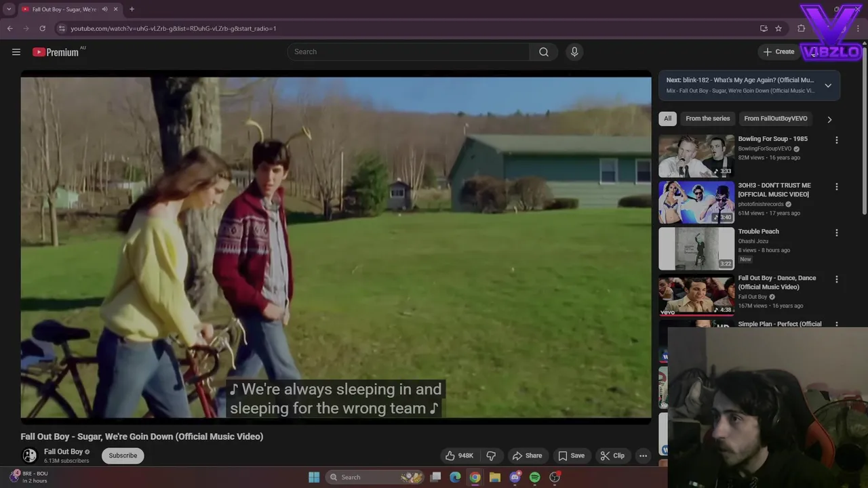This screenshot has height=488, width=868.
Task: Open menu for 3OH!3 DON'T TRUST ME
Action: (836, 186)
